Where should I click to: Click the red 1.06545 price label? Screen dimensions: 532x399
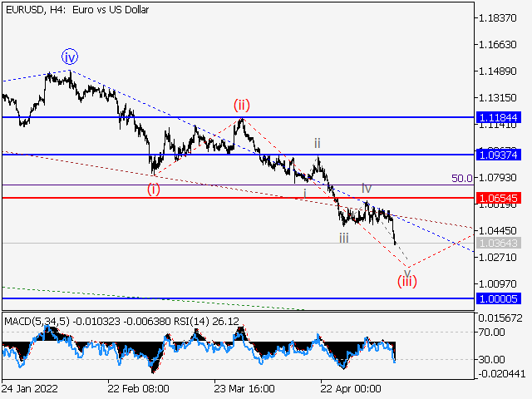[x=499, y=198]
